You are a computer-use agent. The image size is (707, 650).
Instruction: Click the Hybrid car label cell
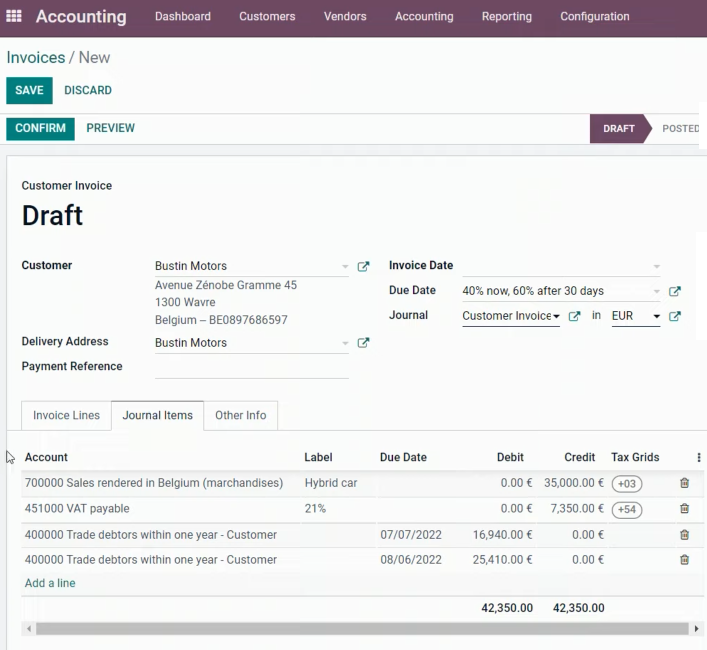(x=331, y=483)
